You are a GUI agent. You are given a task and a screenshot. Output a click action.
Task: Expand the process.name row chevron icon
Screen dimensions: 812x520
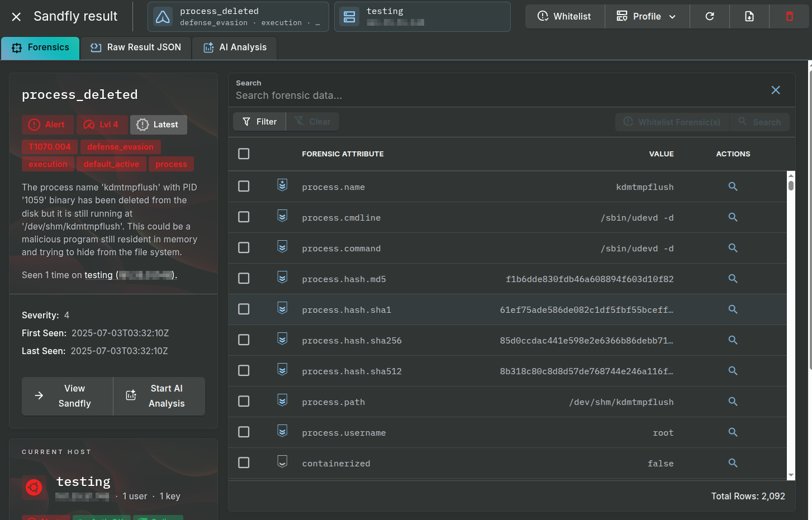[x=282, y=185]
